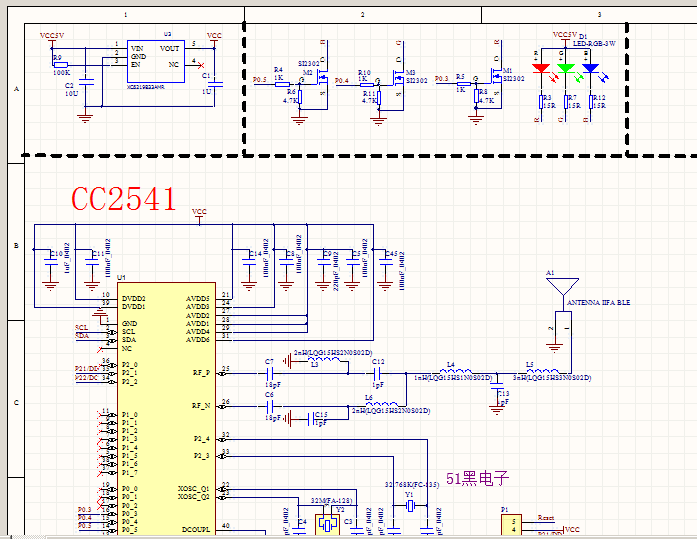The image size is (697, 539).
Task: Click the red LED symbol
Action: [x=541, y=68]
